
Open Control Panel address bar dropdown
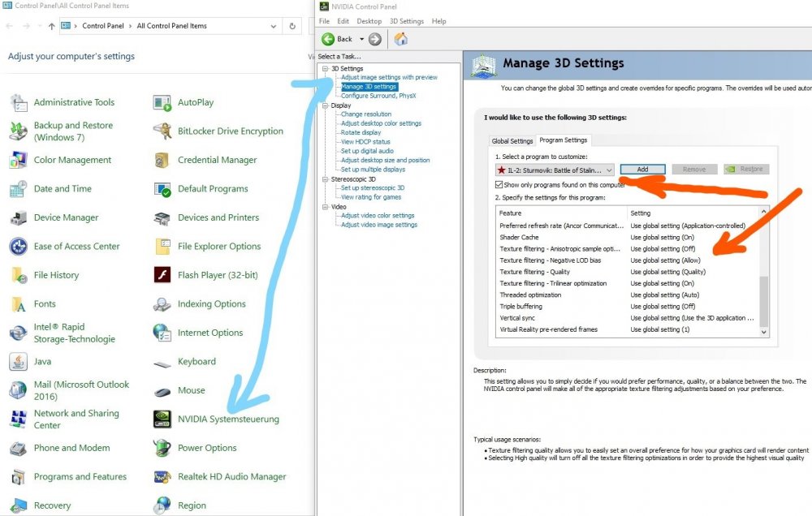[x=274, y=26]
